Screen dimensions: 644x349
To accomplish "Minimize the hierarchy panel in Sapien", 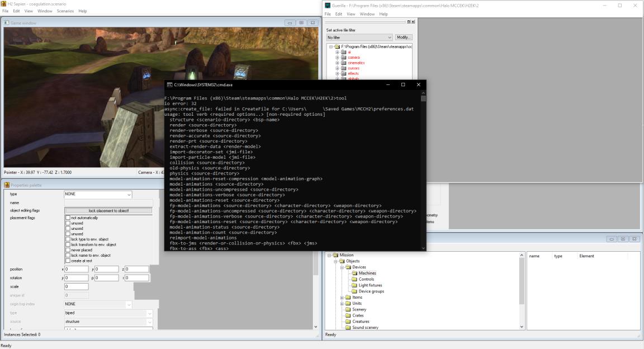I will [612, 239].
